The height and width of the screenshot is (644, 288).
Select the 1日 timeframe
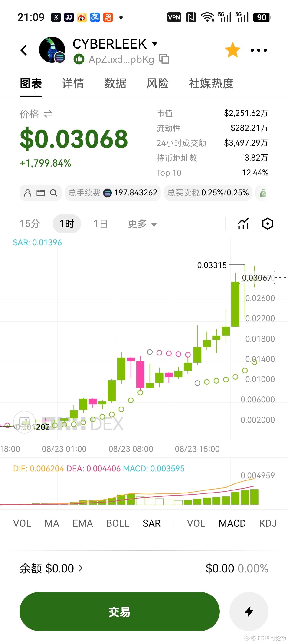pos(101,223)
